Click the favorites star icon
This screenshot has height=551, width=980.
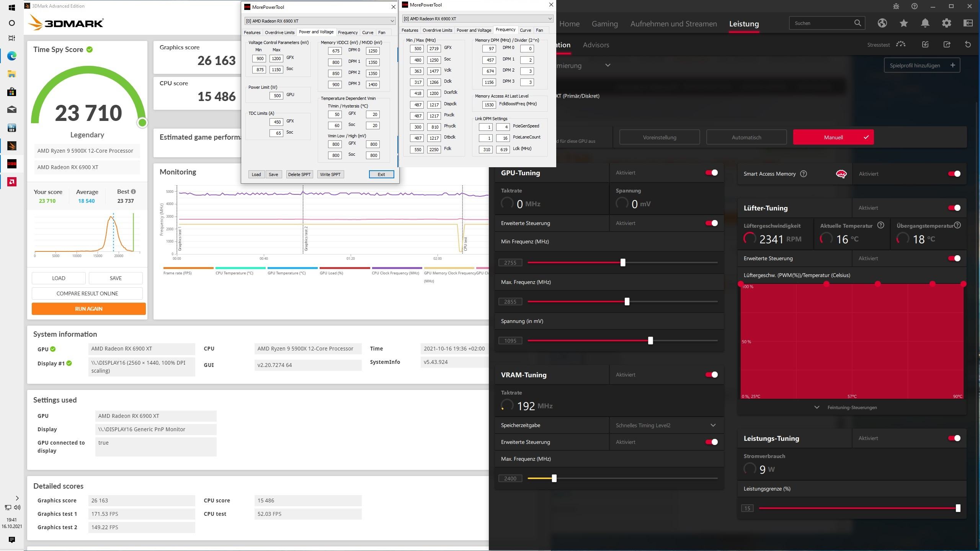click(x=904, y=23)
